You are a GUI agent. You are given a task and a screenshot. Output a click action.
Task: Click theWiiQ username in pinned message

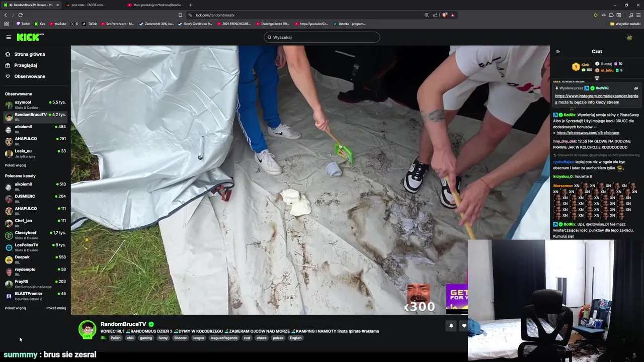click(x=602, y=88)
